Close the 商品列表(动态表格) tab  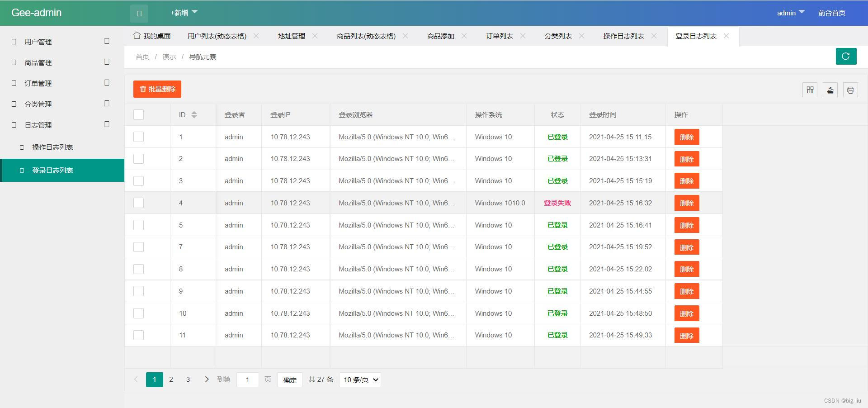[x=406, y=36]
